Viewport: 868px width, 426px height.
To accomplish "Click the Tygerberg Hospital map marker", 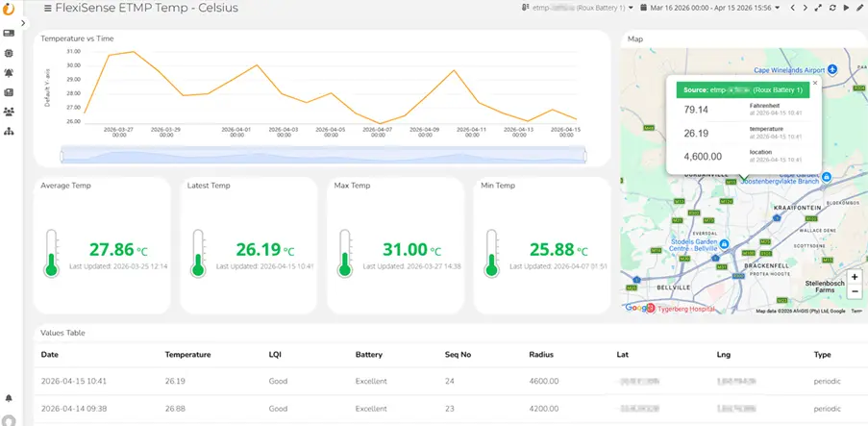I will click(x=651, y=308).
